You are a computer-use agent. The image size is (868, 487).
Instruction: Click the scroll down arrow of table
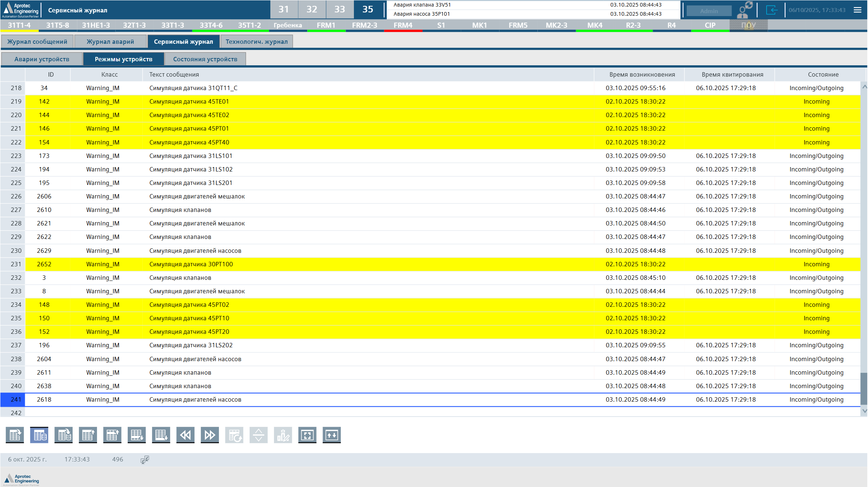pyautogui.click(x=864, y=411)
